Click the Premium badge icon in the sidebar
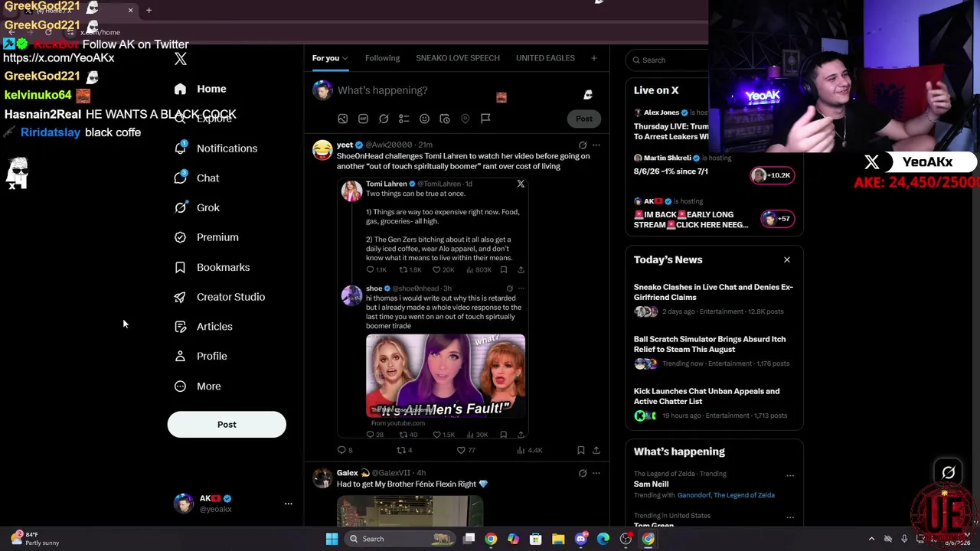Viewport: 980px width, 551px height. pyautogui.click(x=180, y=237)
